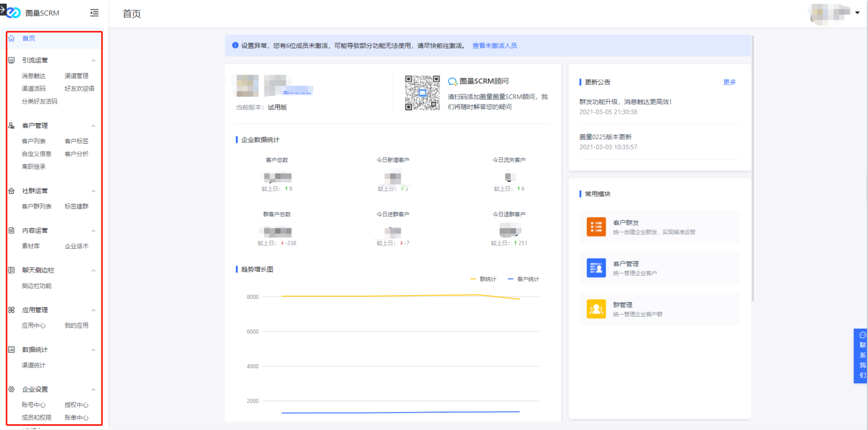Click the blue 客户管理 module icon

596,268
